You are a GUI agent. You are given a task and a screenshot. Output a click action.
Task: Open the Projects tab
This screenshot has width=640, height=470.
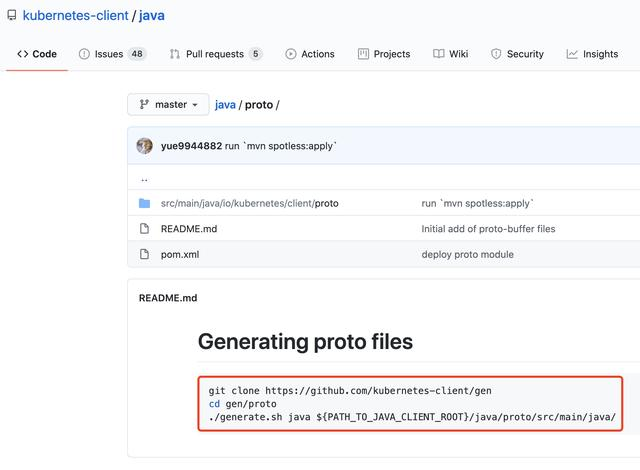click(384, 54)
